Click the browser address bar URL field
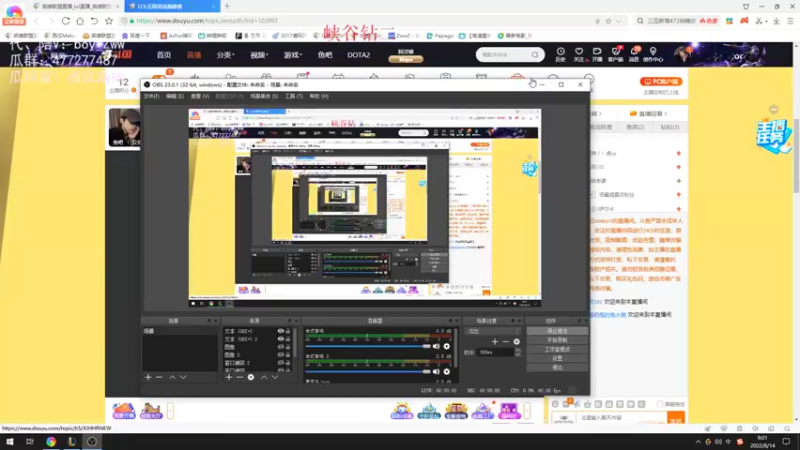Screen dimensions: 800x450 [x=357, y=21]
